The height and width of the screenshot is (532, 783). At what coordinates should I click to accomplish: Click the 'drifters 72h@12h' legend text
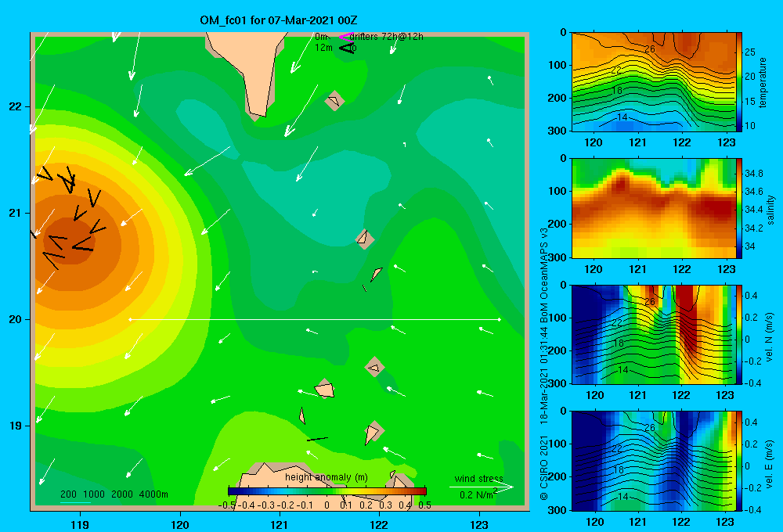pyautogui.click(x=387, y=37)
